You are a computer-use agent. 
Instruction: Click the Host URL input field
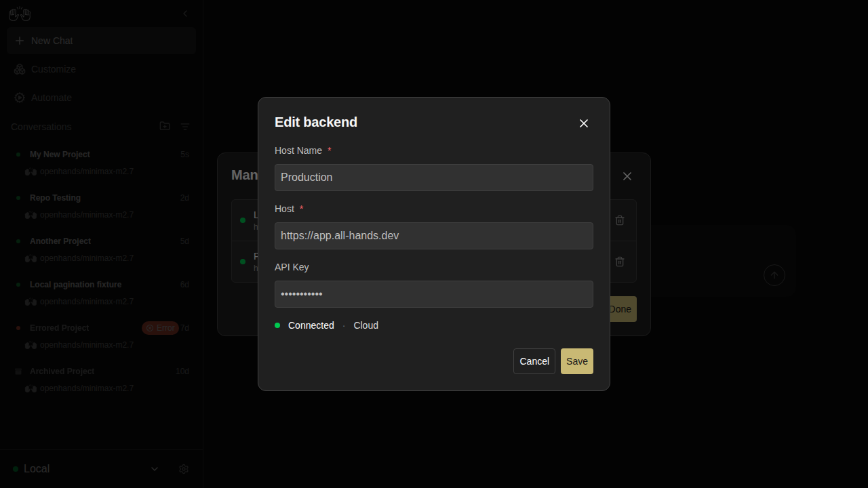pos(434,236)
